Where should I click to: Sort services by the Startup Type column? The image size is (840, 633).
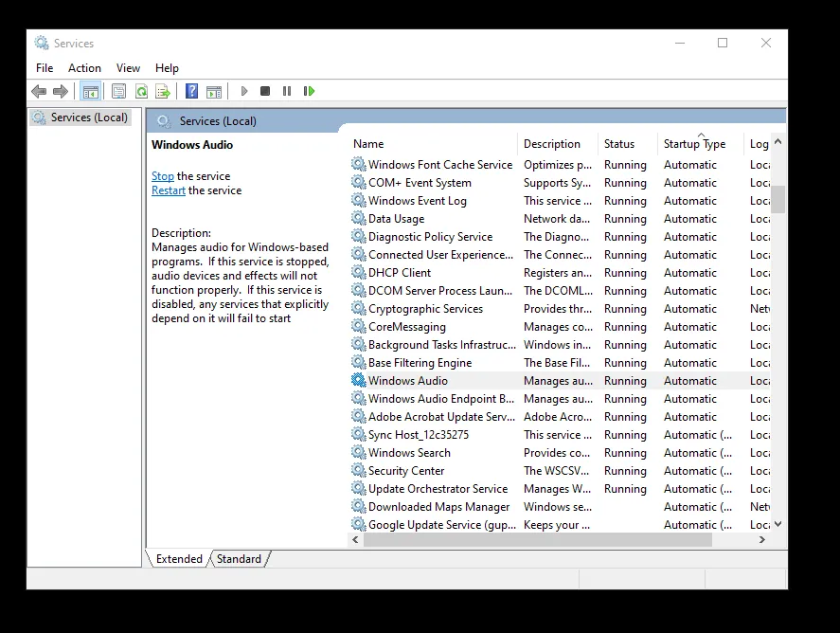point(694,143)
